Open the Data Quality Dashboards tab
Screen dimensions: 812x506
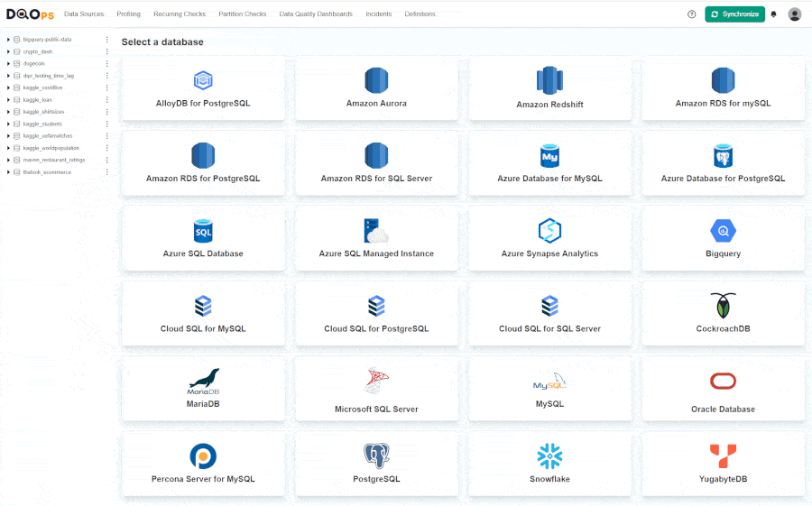pos(316,14)
